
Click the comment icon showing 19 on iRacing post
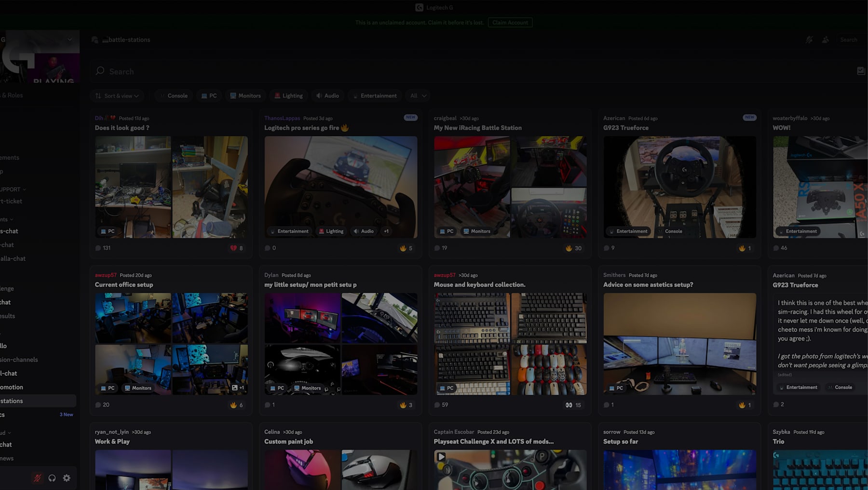click(x=437, y=248)
